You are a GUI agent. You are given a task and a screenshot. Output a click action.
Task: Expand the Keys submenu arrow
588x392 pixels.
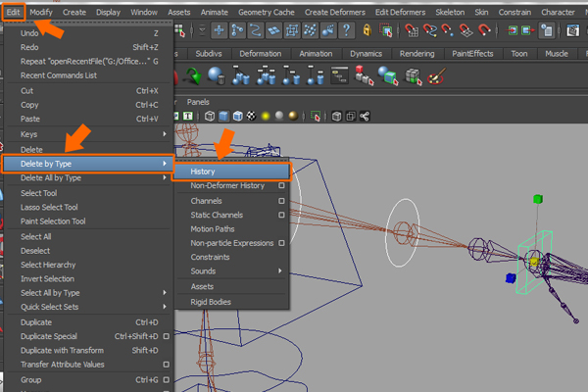[165, 134]
